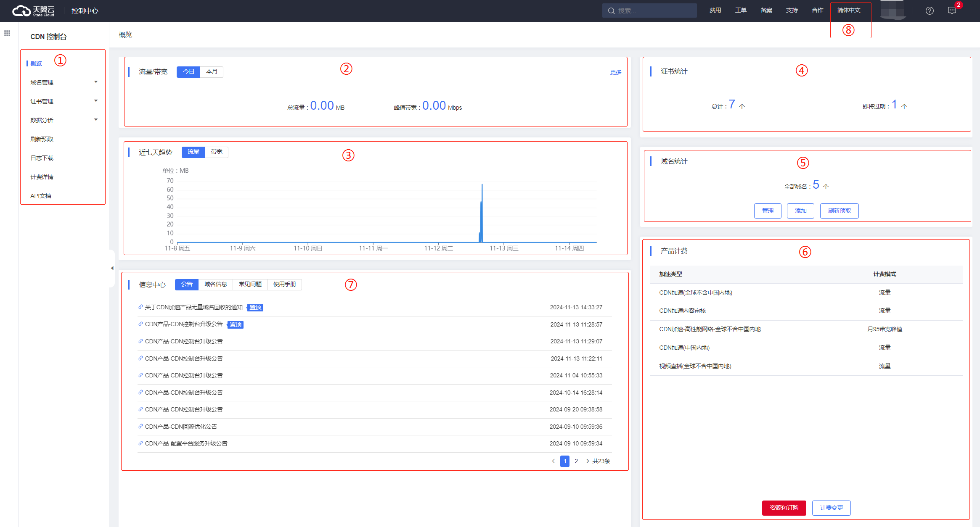Open the apps grid icon
The image size is (980, 527).
pos(7,33)
